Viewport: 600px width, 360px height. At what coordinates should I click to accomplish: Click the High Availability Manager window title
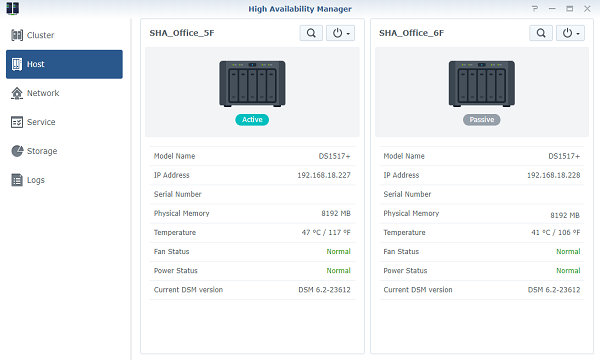300,9
